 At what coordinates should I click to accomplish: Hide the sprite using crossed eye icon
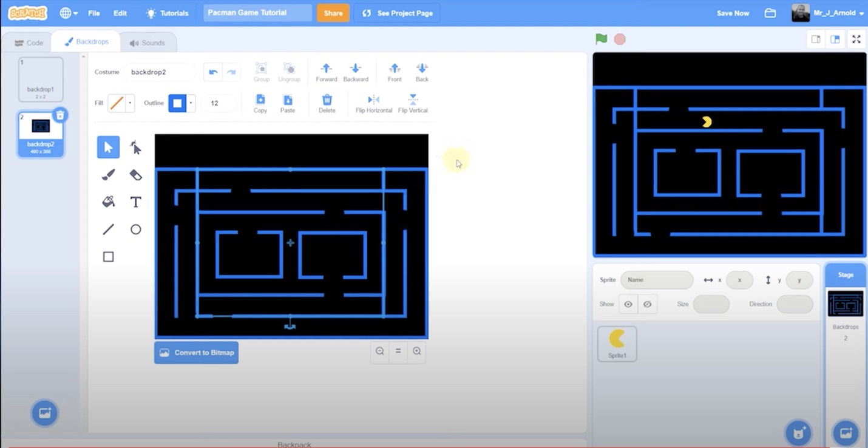click(647, 304)
